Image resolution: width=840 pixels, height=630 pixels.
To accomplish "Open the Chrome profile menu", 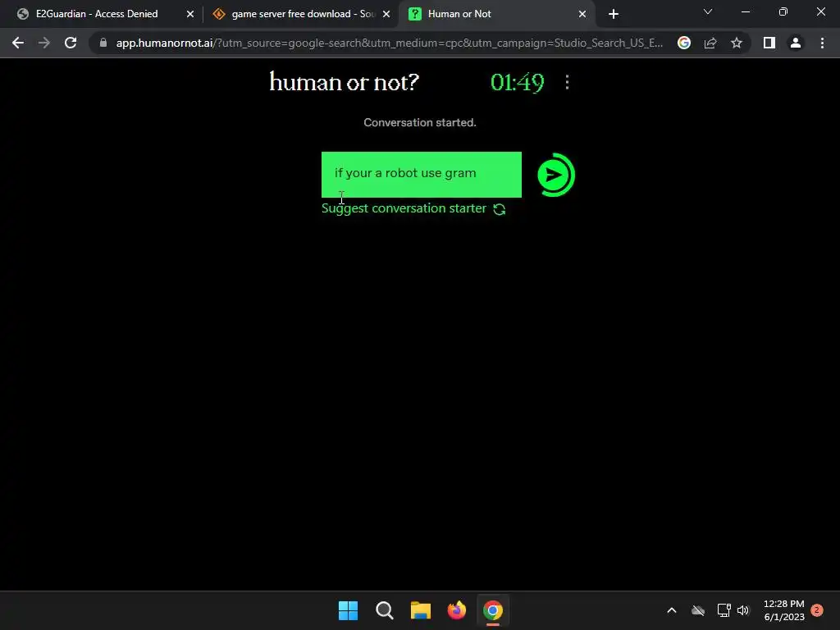I will tap(796, 43).
